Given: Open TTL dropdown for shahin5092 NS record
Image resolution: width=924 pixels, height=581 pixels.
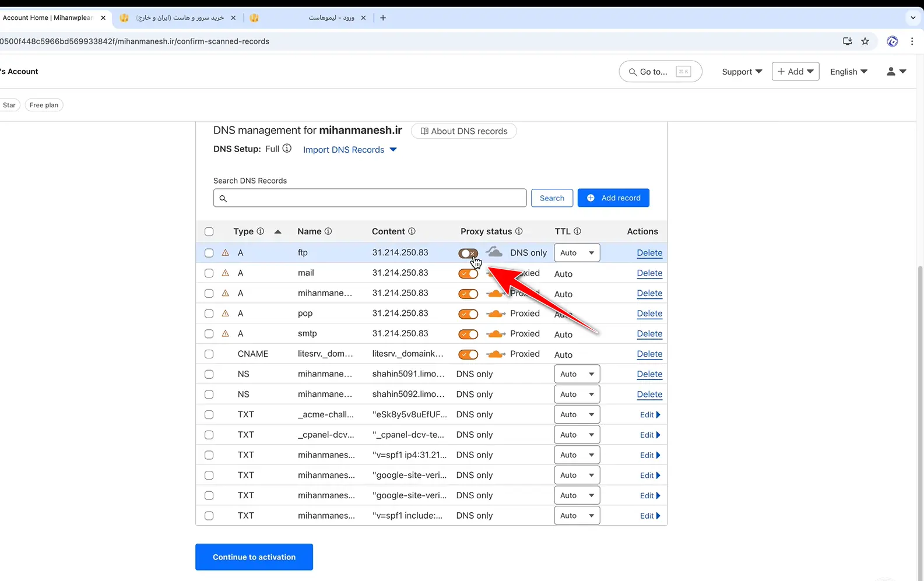Looking at the screenshot, I should [x=577, y=395].
